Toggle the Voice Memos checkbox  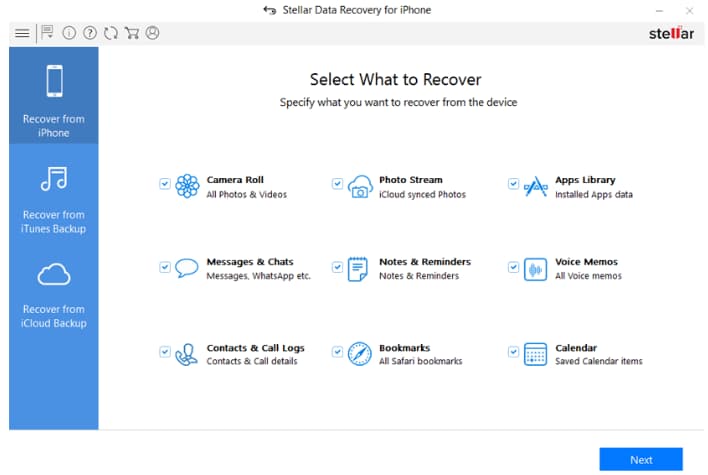pos(513,267)
